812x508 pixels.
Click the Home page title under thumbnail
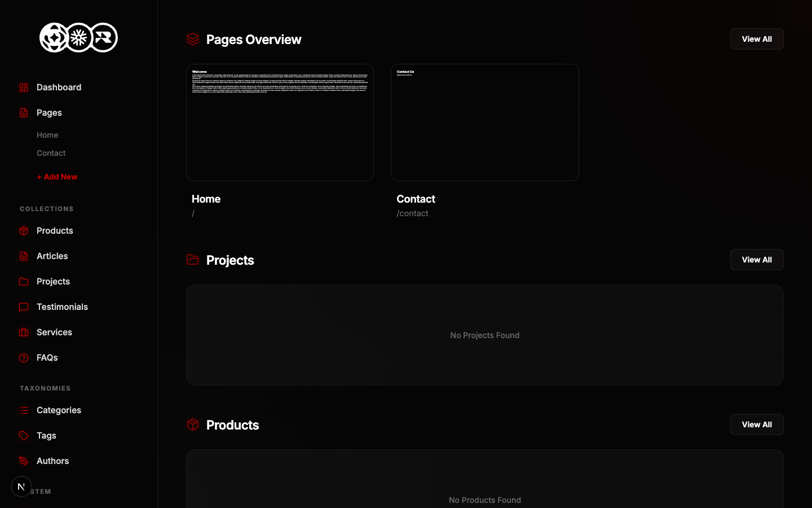tap(206, 199)
